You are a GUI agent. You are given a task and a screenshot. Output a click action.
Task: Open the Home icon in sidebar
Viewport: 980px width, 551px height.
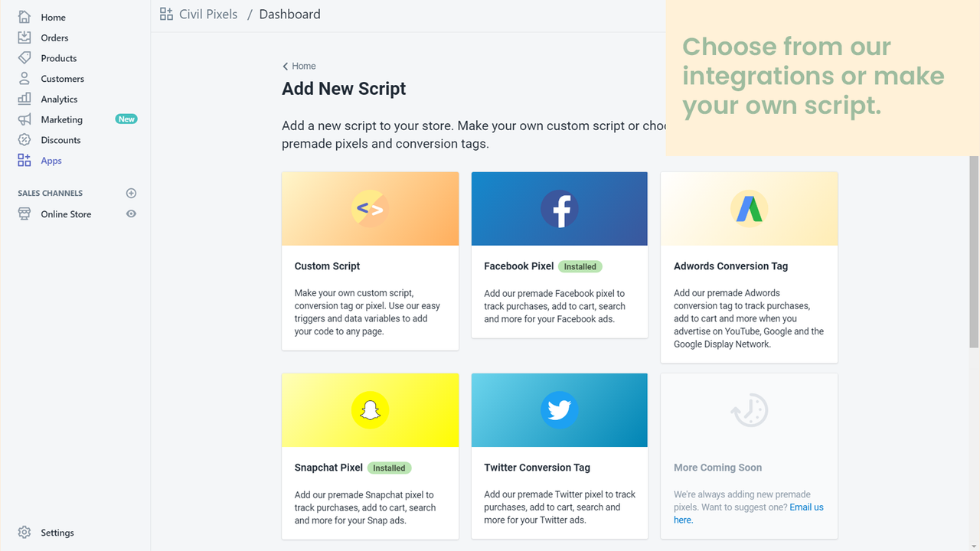point(24,17)
